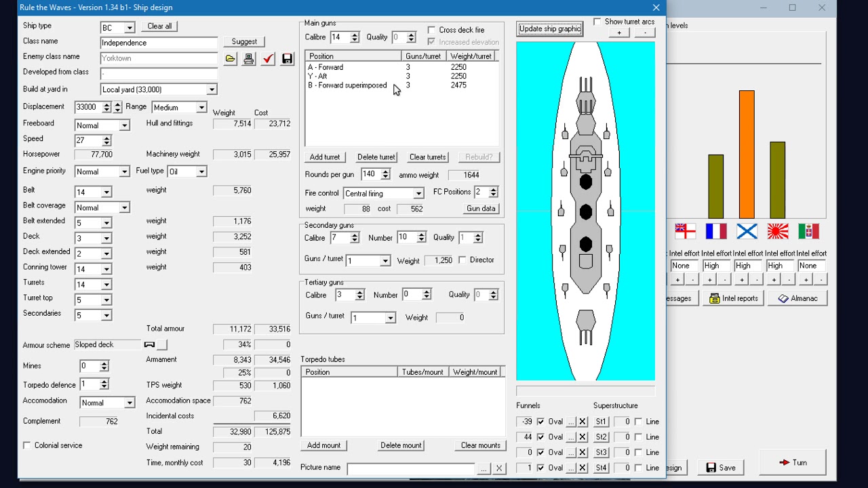The width and height of the screenshot is (868, 488).
Task: Click the Position column header in main guns
Action: (x=353, y=56)
